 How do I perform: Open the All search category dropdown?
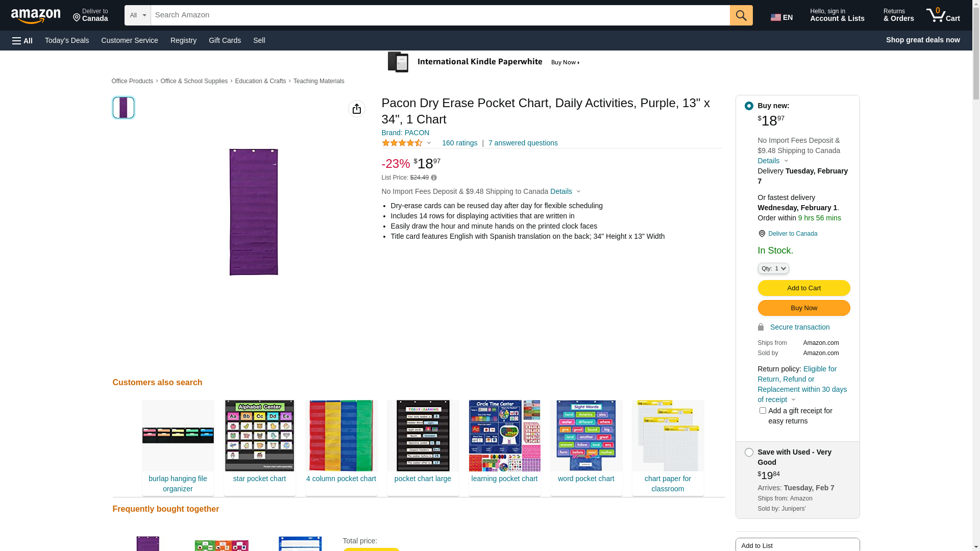tap(138, 15)
